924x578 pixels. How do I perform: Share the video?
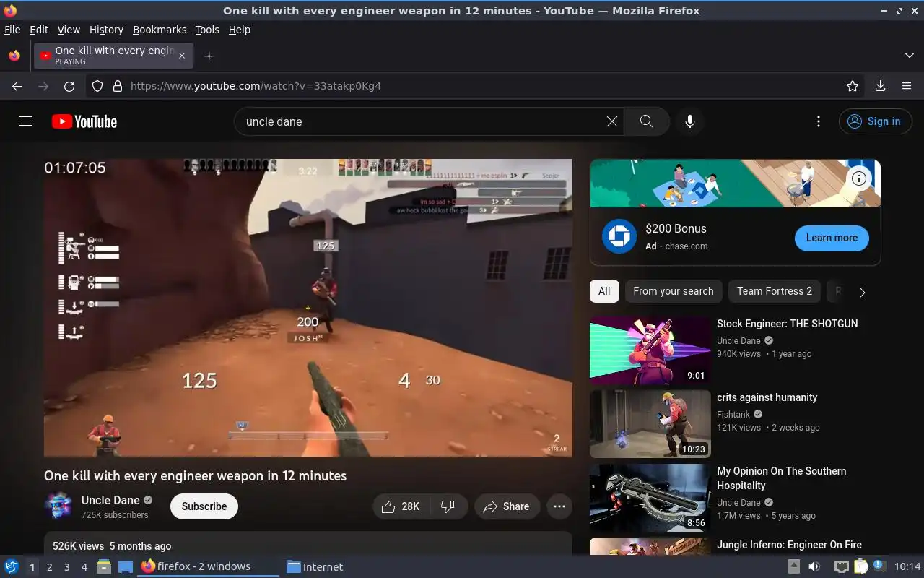[507, 506]
